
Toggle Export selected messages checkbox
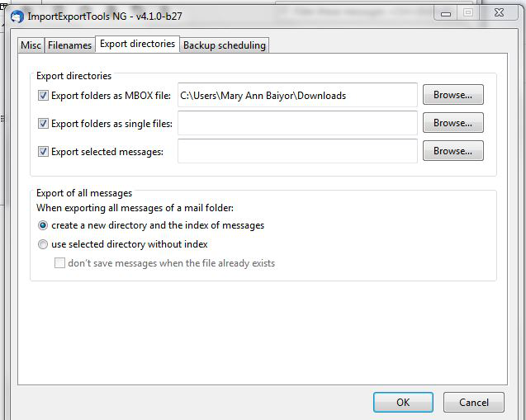coord(43,152)
